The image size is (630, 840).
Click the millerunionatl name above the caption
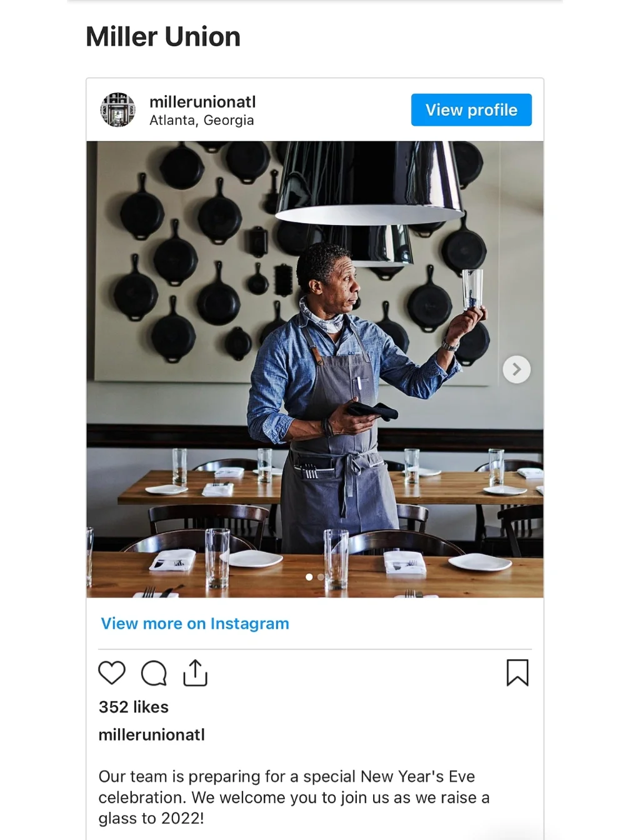point(151,735)
